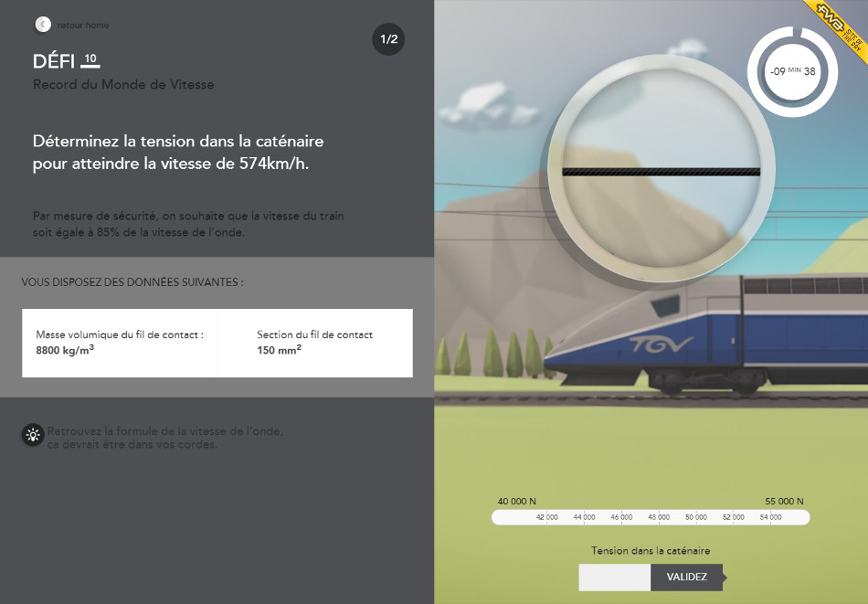Click the DÉFI 10 challenge heading
The width and height of the screenshot is (868, 604).
66,62
